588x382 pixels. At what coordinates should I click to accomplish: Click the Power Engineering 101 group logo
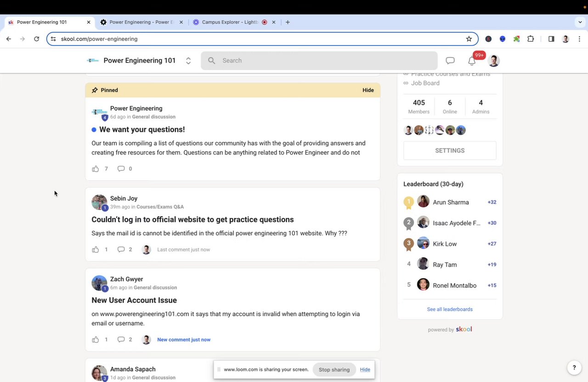[x=93, y=61]
